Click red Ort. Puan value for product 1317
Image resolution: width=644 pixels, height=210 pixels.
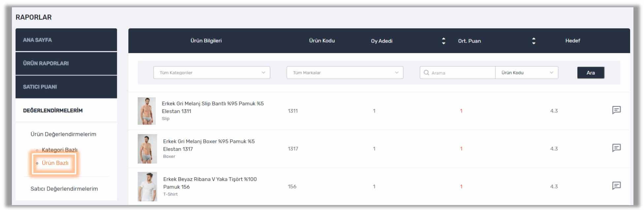coord(461,149)
